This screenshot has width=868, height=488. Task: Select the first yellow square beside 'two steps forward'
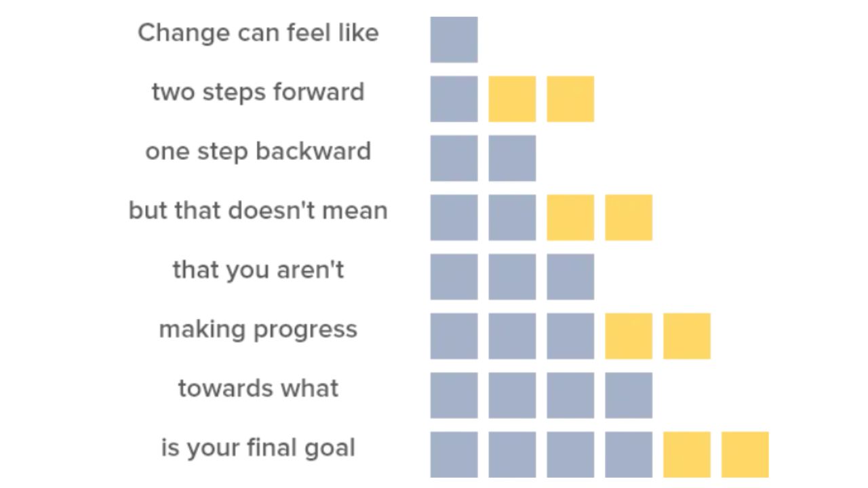click(x=512, y=99)
